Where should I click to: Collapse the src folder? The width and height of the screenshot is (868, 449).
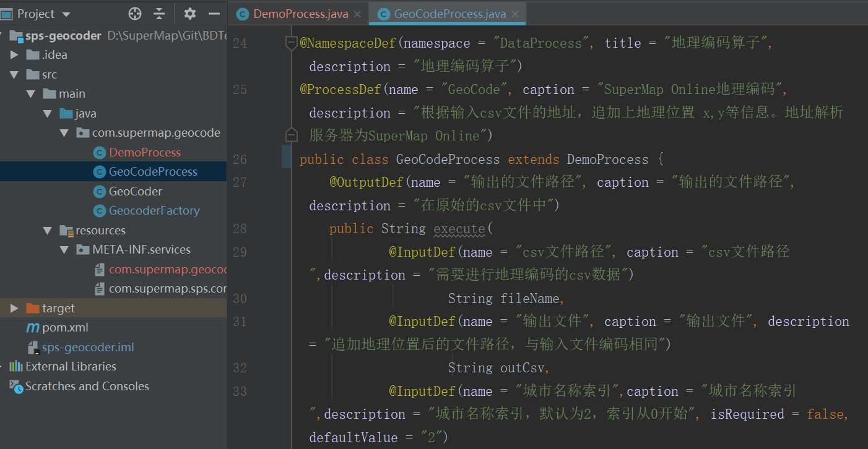pos(14,74)
